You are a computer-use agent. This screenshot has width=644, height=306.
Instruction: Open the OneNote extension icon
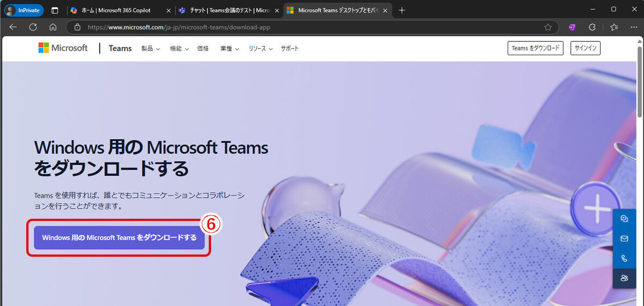pyautogui.click(x=572, y=27)
